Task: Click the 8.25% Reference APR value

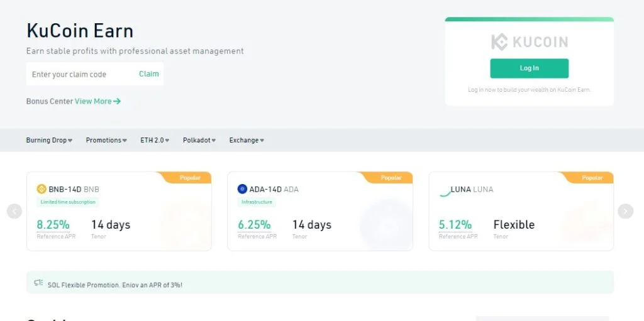Action: pyautogui.click(x=53, y=224)
